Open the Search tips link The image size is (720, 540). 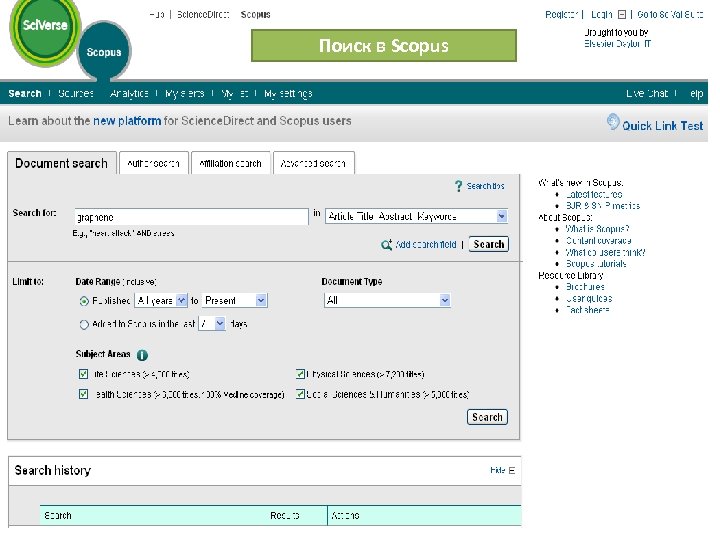coord(485,186)
